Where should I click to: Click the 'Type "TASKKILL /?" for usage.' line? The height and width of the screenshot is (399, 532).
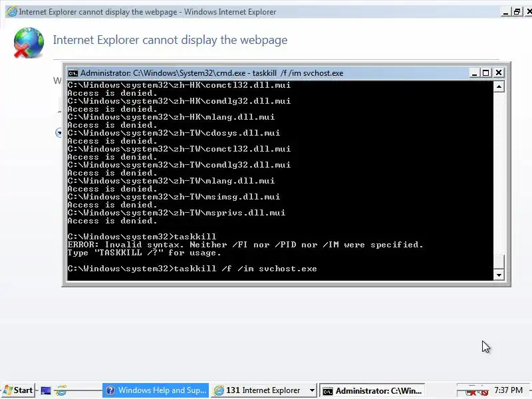pyautogui.click(x=144, y=253)
